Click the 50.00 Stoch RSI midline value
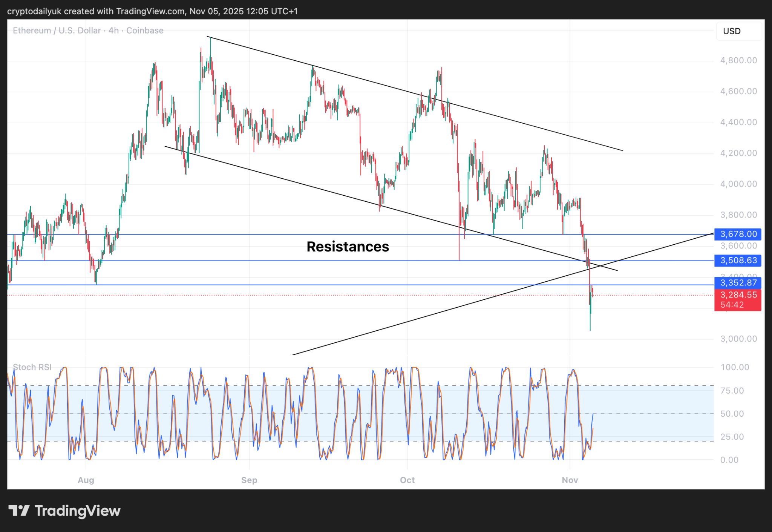The width and height of the screenshot is (772, 532). point(732,414)
